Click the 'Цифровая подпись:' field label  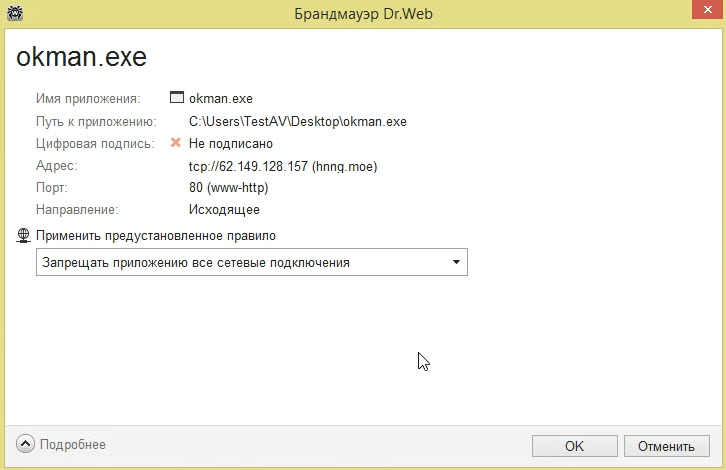coord(95,144)
